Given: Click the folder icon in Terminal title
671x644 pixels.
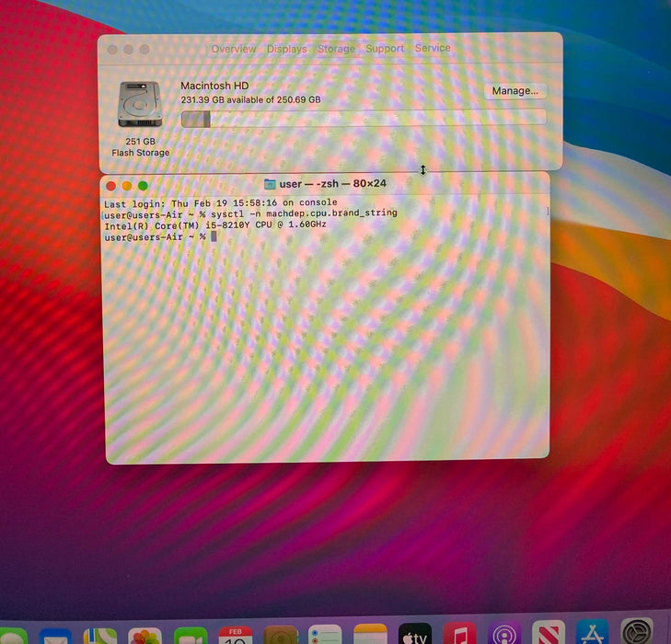Looking at the screenshot, I should [270, 184].
